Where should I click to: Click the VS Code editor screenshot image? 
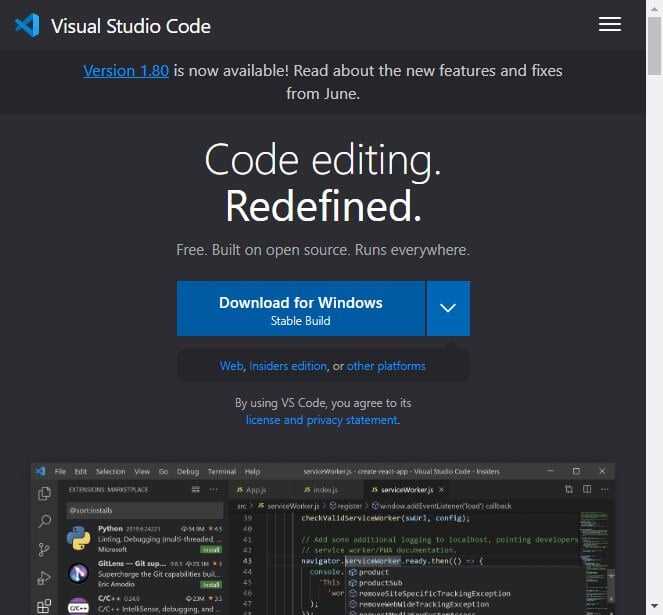(x=323, y=539)
